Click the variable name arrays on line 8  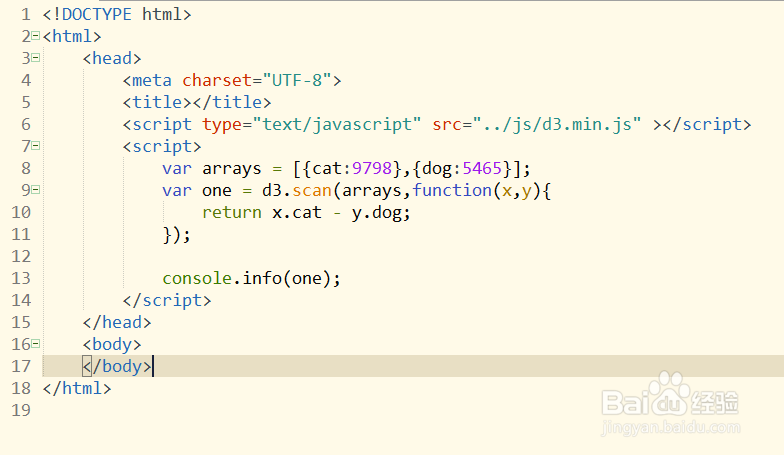pyautogui.click(x=232, y=170)
